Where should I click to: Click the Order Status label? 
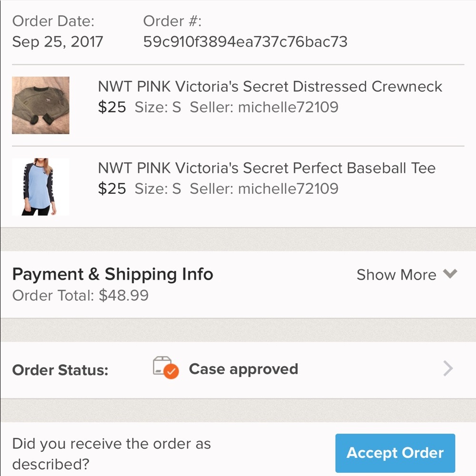coord(60,370)
